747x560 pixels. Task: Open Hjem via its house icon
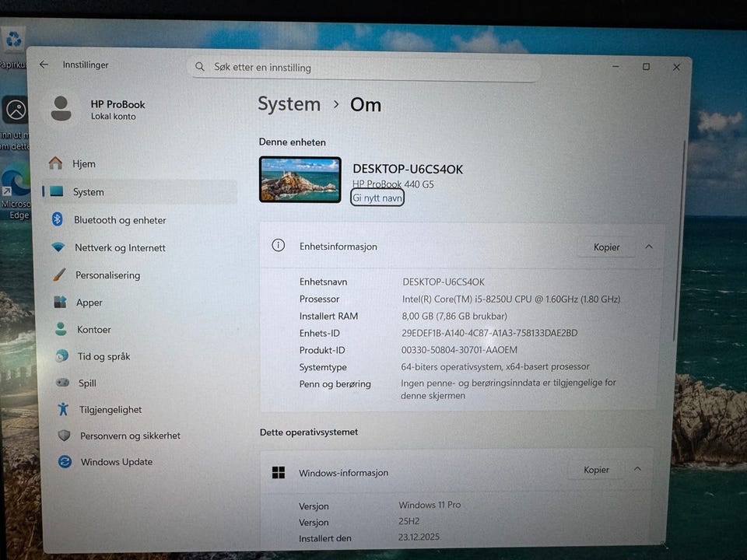[x=55, y=163]
